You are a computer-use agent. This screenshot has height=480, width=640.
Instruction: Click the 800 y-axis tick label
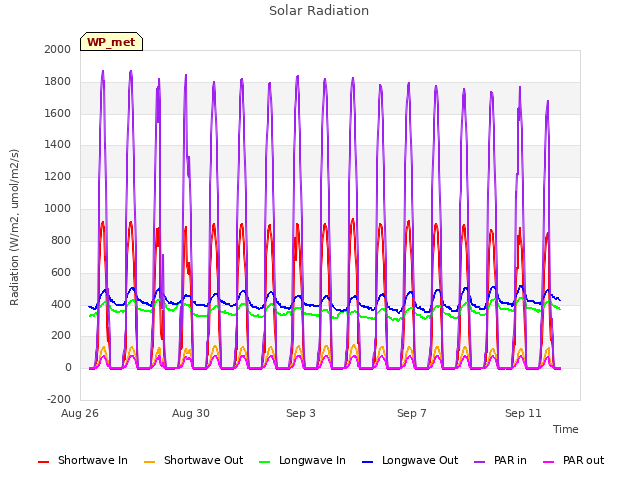(x=61, y=240)
